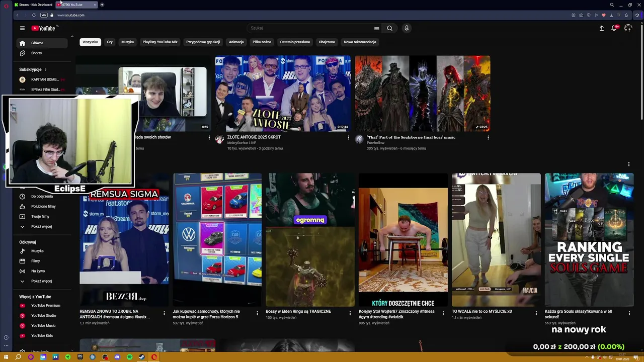The height and width of the screenshot is (362, 644).
Task: Click the Opera snapshot camera icon
Action: click(x=581, y=15)
